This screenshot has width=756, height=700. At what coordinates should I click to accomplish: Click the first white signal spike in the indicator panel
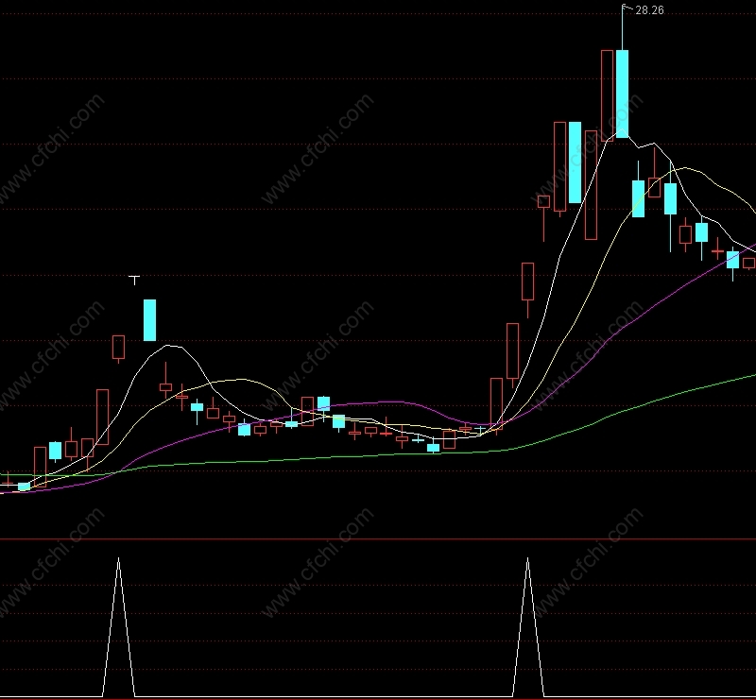click(119, 626)
